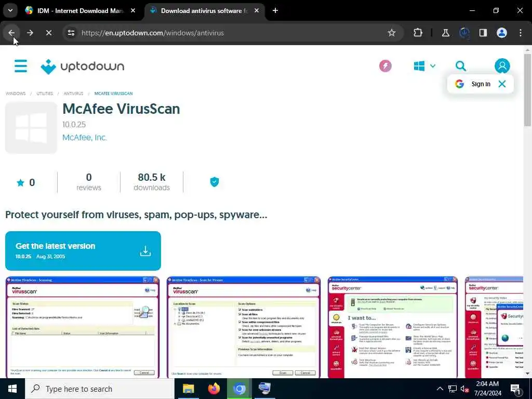Screen dimensions: 532x399
Task: Click the IDM download extension icon
Action: click(x=464, y=33)
